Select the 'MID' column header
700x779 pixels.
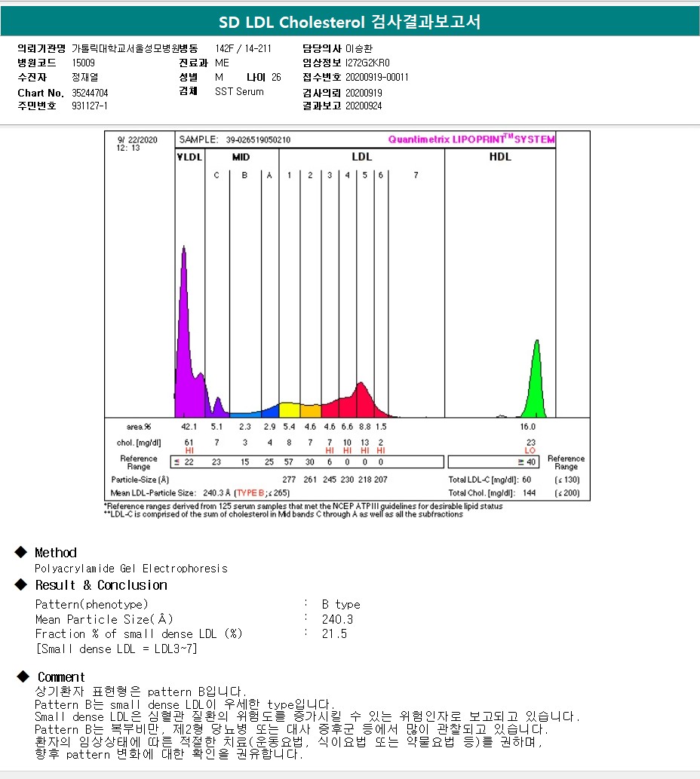(x=241, y=157)
